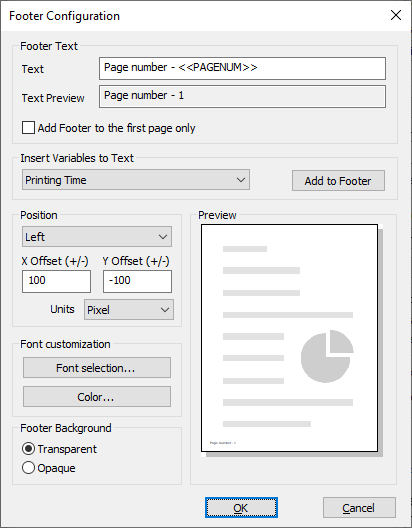Viewport: 412px width, 528px height.
Task: Focus the footer Text input field
Action: tap(242, 68)
